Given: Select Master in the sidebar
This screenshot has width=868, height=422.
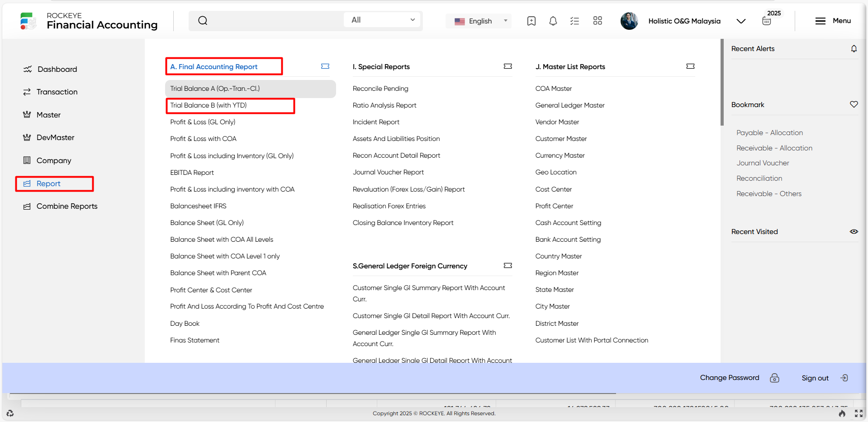Looking at the screenshot, I should (x=42, y=115).
